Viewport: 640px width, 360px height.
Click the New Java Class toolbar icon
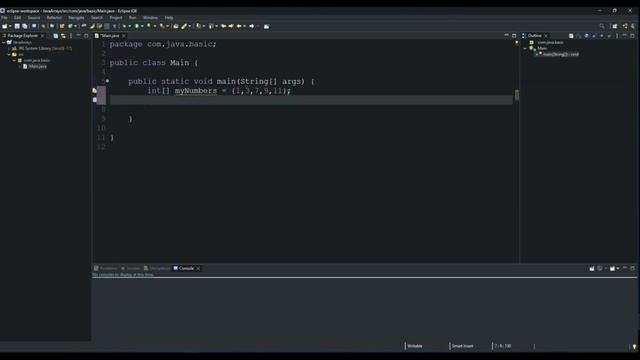pos(70,26)
